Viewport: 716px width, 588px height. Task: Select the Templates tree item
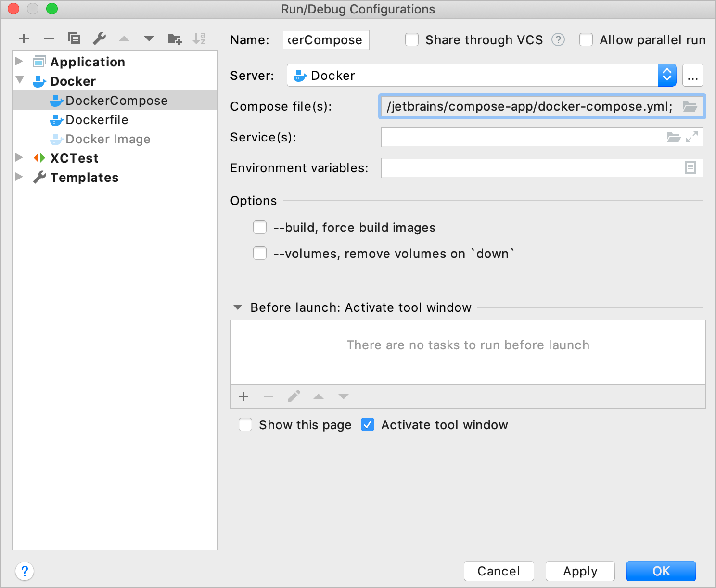[x=115, y=177]
